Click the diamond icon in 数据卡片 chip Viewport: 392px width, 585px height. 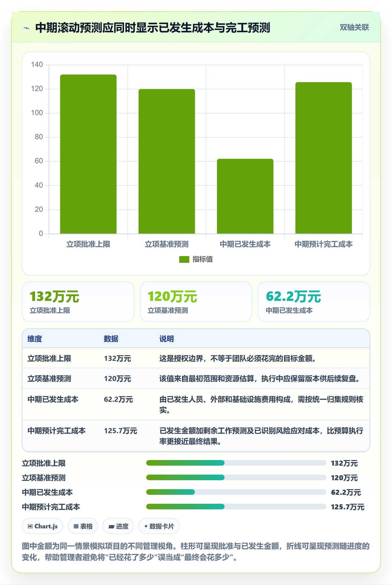pos(146,526)
